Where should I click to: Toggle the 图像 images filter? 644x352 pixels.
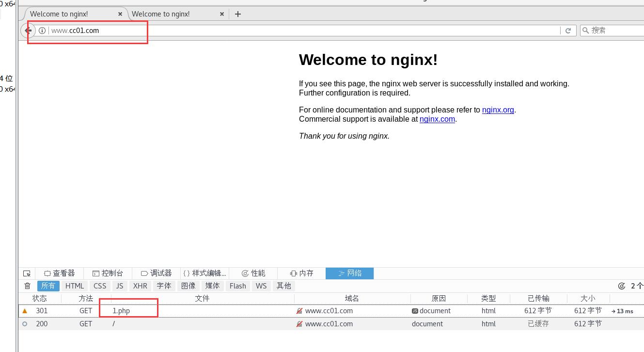coord(188,286)
